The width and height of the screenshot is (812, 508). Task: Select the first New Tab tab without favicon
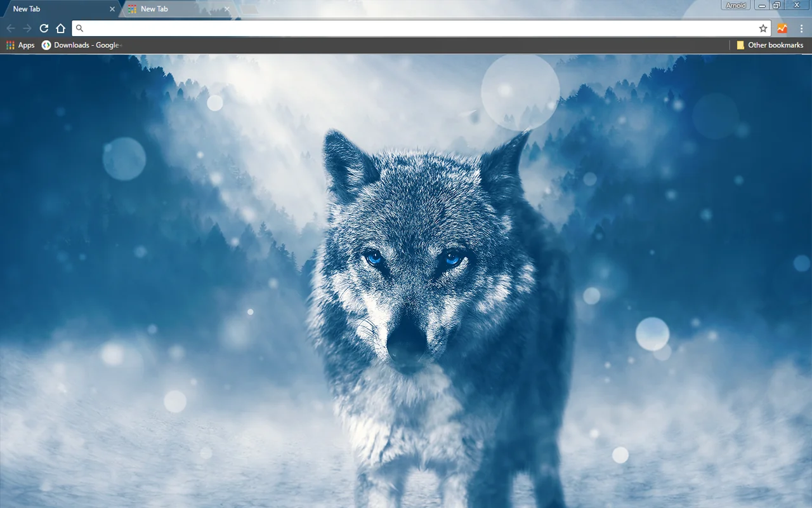pyautogui.click(x=61, y=9)
